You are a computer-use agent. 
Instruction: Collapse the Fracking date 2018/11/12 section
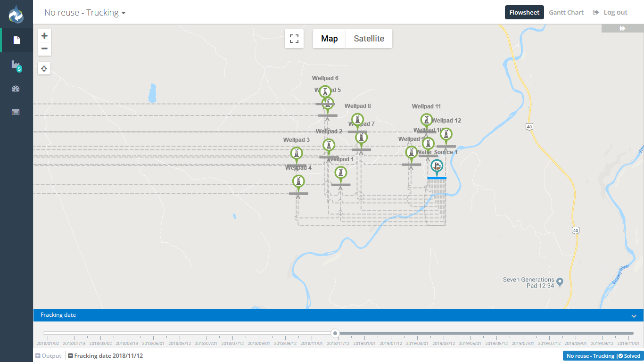pyautogui.click(x=105, y=356)
